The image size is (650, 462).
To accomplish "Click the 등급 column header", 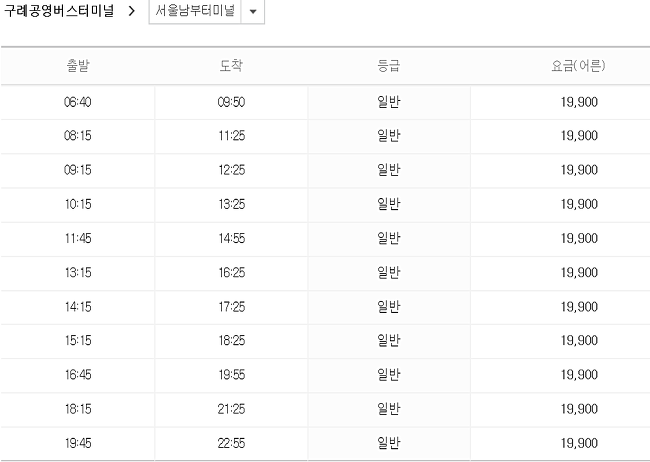I will coord(389,66).
